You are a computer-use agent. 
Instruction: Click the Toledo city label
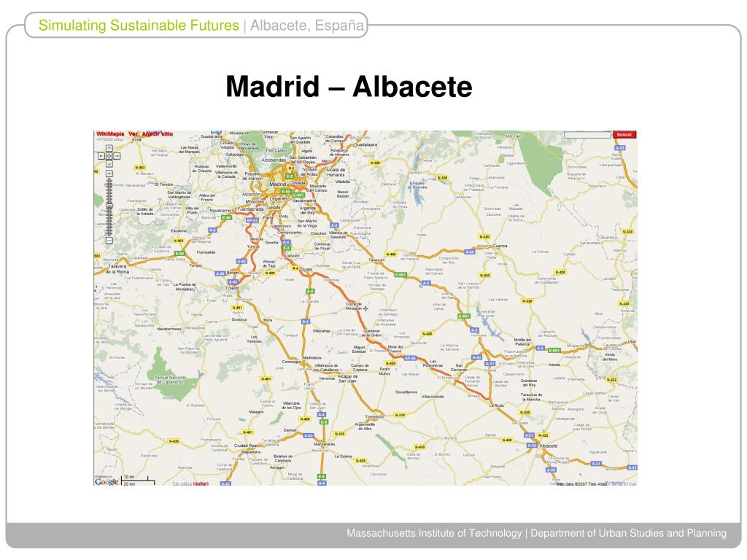(x=233, y=288)
